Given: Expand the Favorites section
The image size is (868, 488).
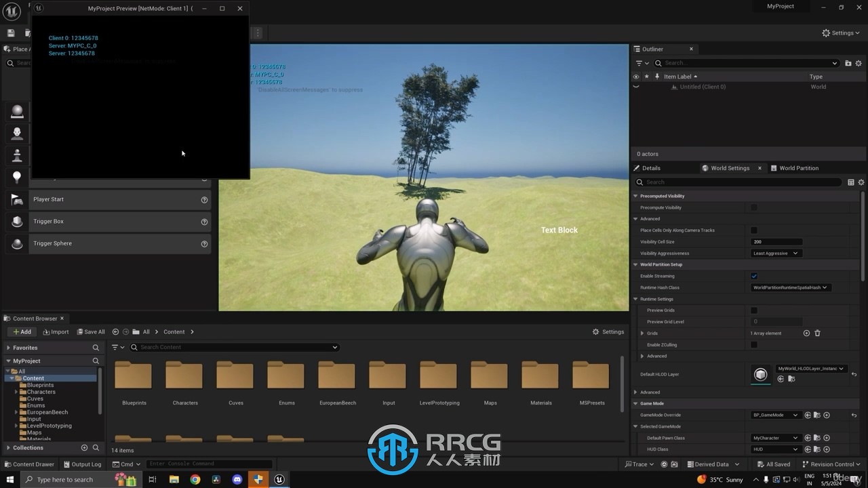Looking at the screenshot, I should pyautogui.click(x=8, y=348).
